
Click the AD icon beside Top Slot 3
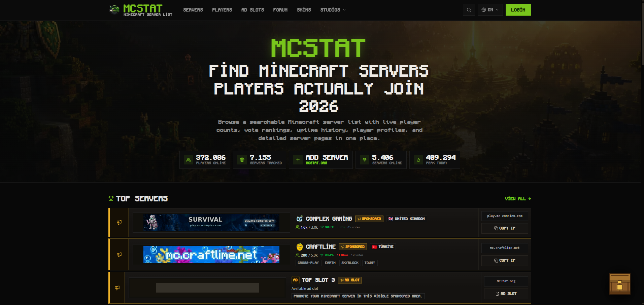(295, 280)
